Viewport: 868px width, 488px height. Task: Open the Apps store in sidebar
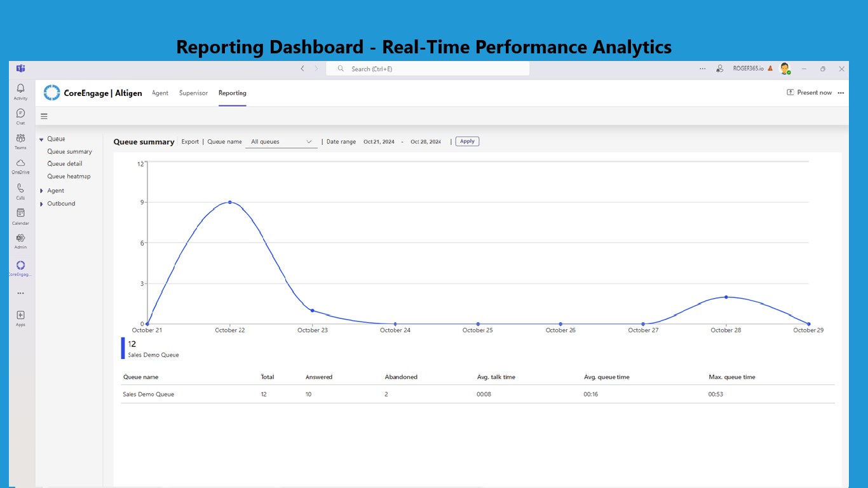(20, 318)
